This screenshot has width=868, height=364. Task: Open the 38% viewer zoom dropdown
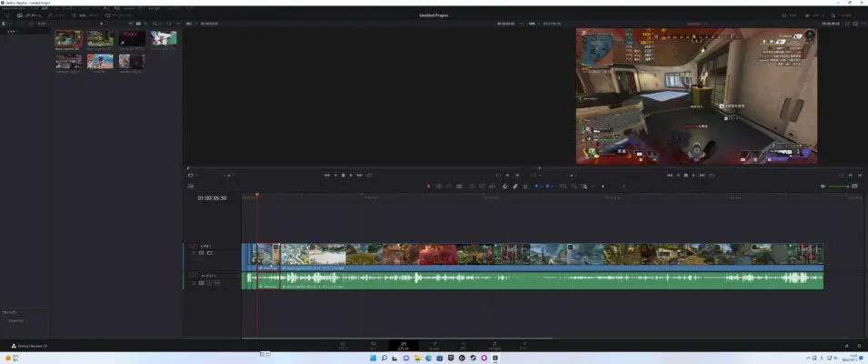pos(534,24)
